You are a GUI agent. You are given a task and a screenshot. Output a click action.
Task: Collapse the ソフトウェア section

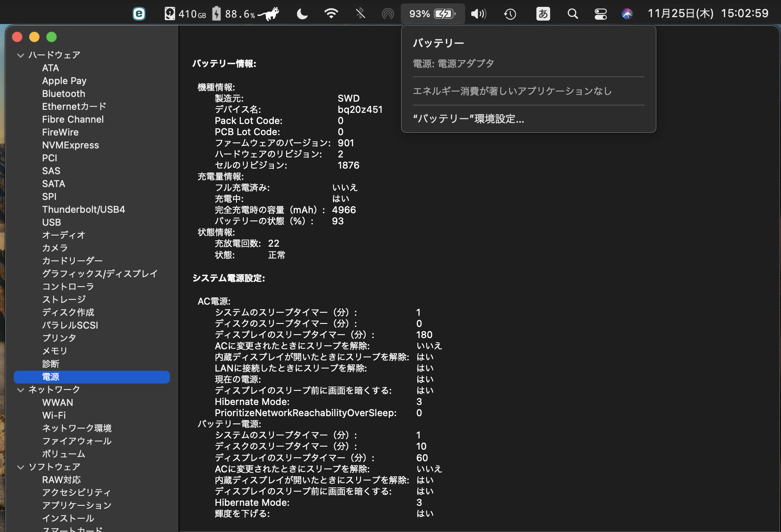pos(20,467)
